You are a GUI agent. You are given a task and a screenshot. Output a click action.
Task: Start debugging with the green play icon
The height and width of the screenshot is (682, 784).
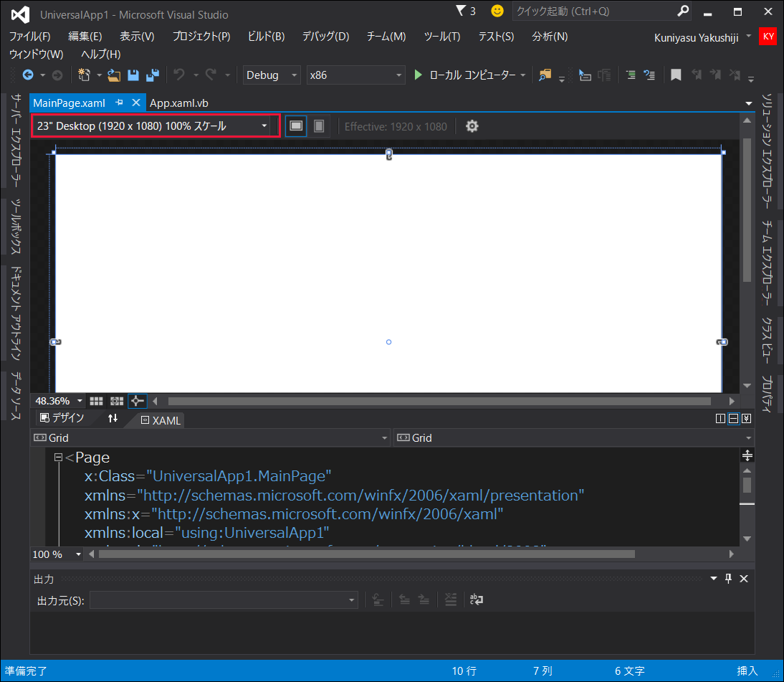click(418, 75)
